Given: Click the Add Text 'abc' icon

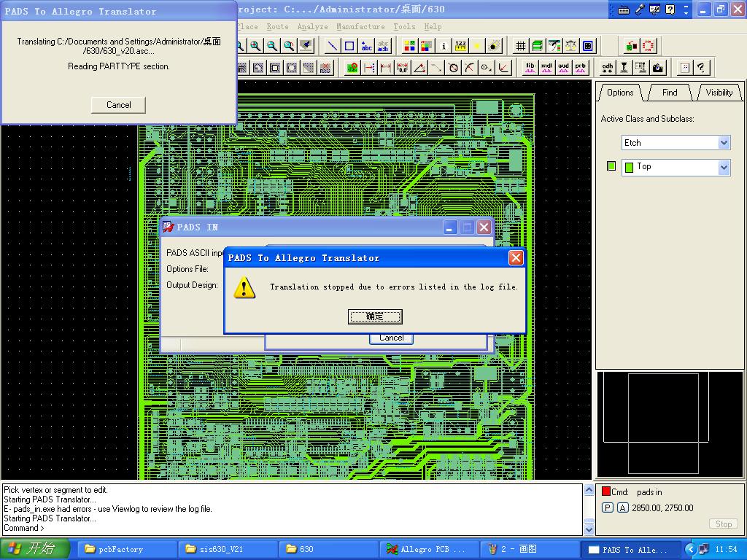Looking at the screenshot, I should 366,46.
